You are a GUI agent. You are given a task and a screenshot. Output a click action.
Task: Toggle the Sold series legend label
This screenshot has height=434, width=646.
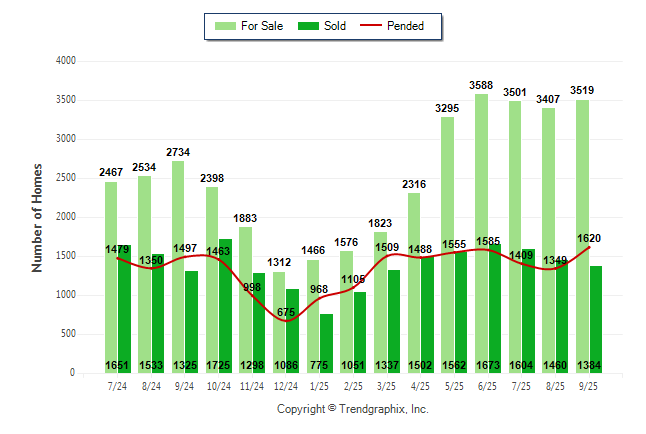pyautogui.click(x=335, y=26)
